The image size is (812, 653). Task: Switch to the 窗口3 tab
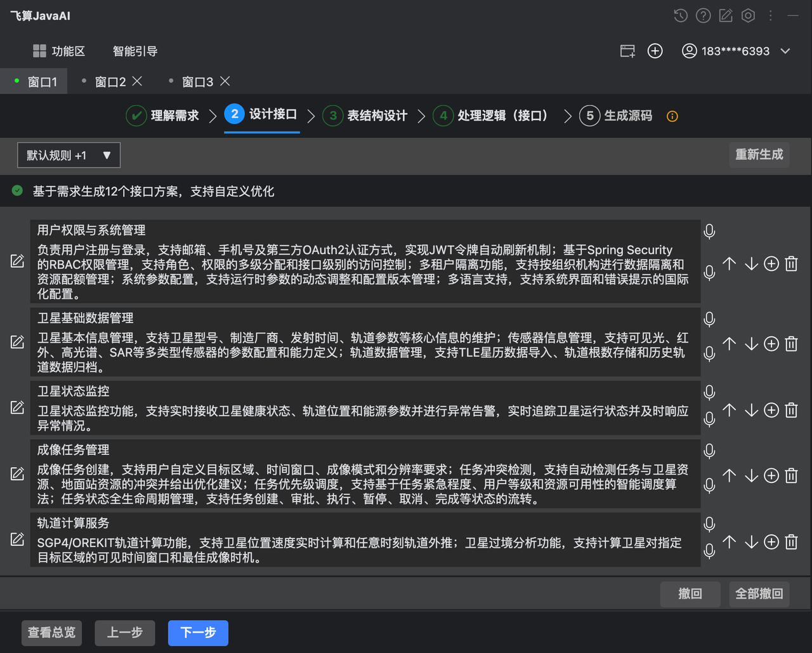point(197,82)
